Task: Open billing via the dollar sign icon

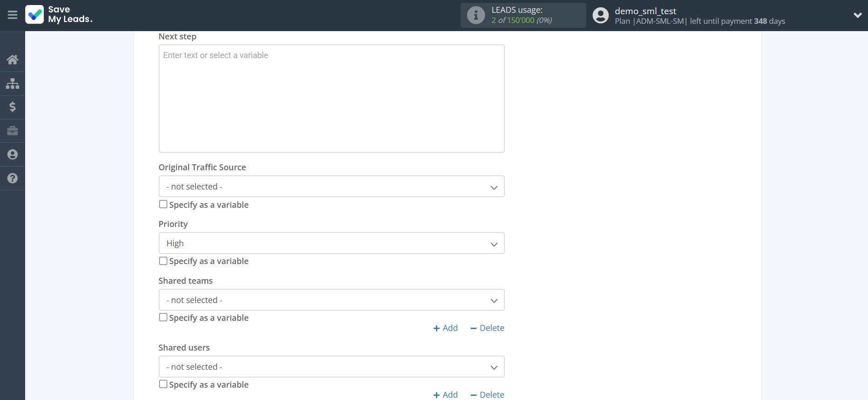Action: pyautogui.click(x=12, y=107)
